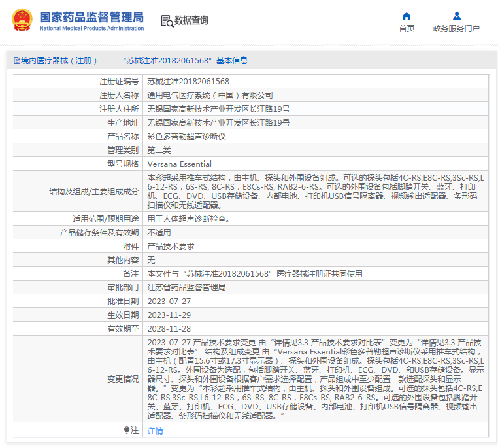498x448 pixels.
Task: Click the home house icon
Action: pyautogui.click(x=407, y=16)
